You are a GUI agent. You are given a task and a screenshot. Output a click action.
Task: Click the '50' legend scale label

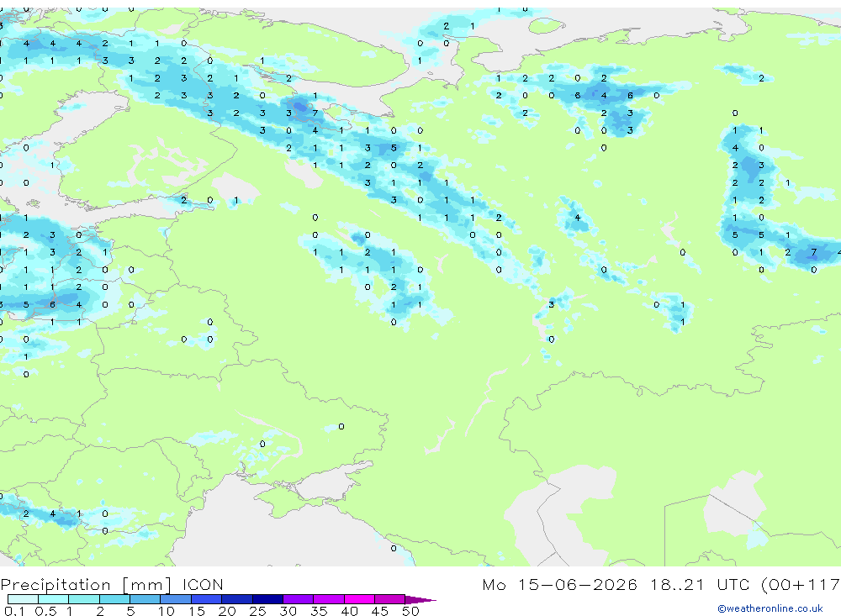(x=410, y=611)
